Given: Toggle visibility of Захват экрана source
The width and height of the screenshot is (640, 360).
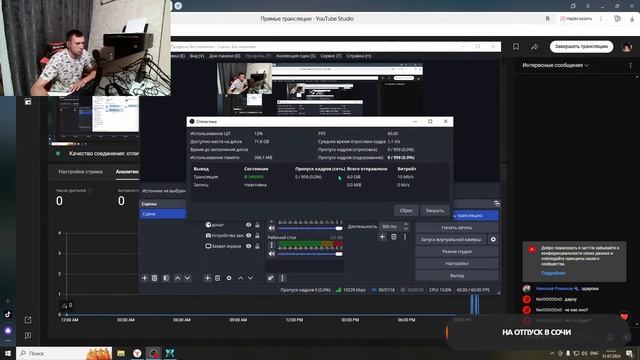Looking at the screenshot, I should click(248, 246).
